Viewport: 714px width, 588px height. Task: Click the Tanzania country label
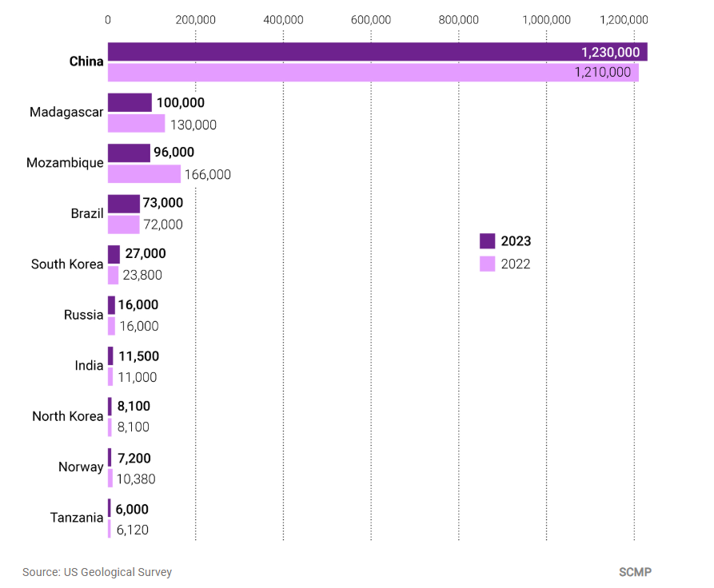click(x=77, y=518)
